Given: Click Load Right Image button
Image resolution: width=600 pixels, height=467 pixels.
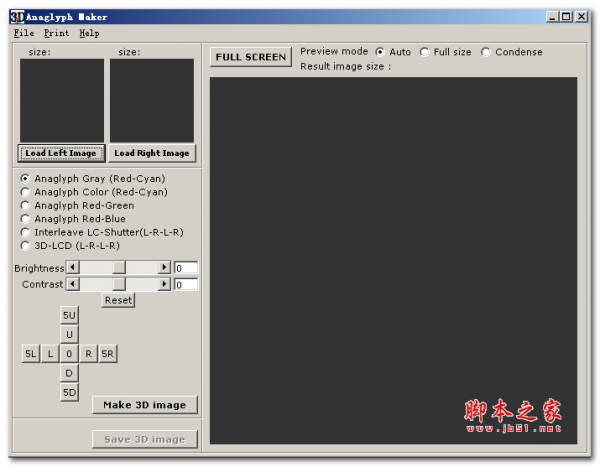Looking at the screenshot, I should [152, 153].
